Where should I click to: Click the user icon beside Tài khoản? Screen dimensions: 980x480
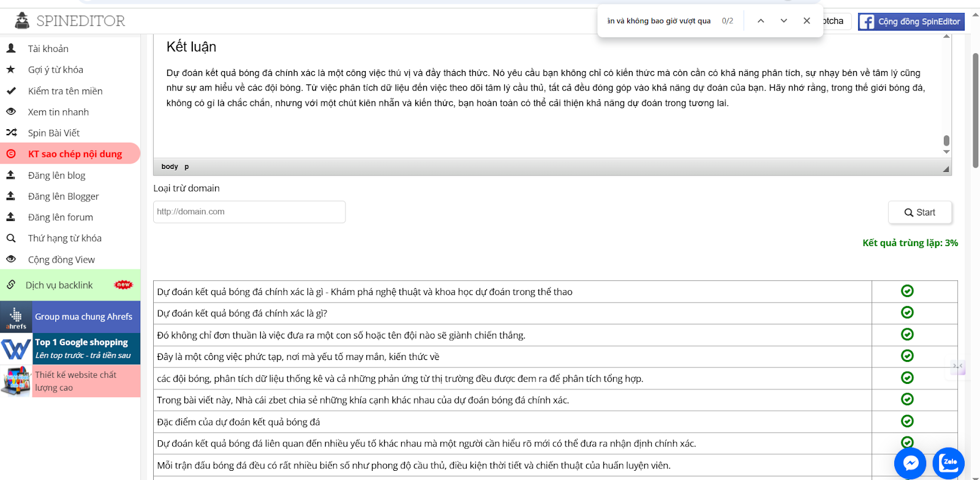11,48
